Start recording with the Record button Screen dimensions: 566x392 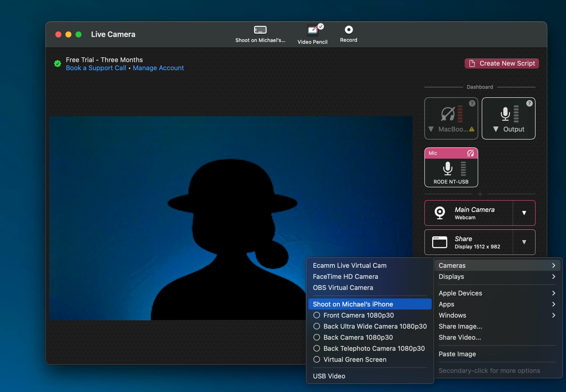tap(349, 30)
